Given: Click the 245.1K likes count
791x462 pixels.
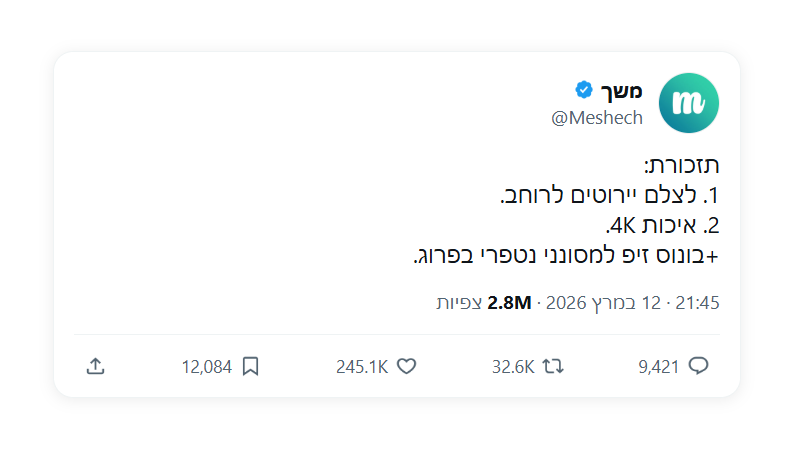Looking at the screenshot, I should [362, 367].
